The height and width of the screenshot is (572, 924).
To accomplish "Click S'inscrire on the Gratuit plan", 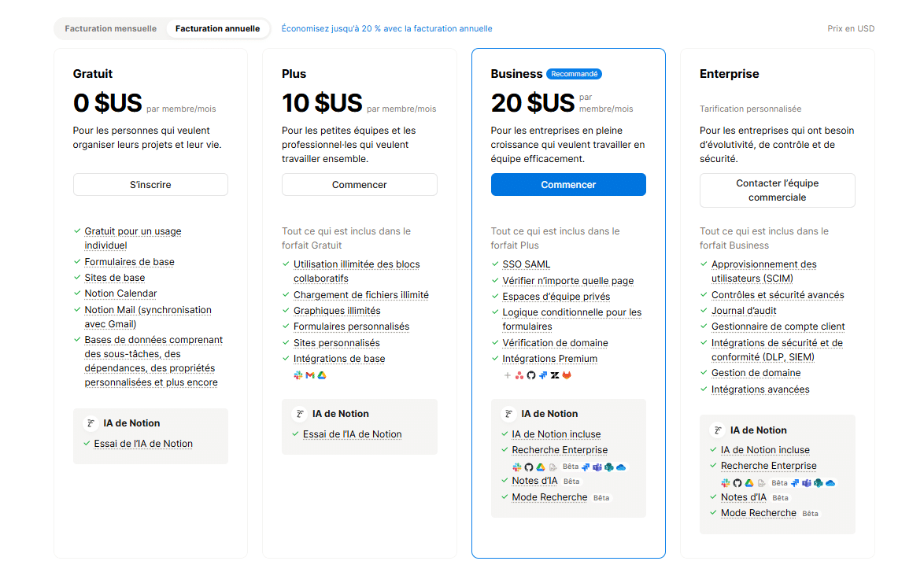I will (x=150, y=184).
